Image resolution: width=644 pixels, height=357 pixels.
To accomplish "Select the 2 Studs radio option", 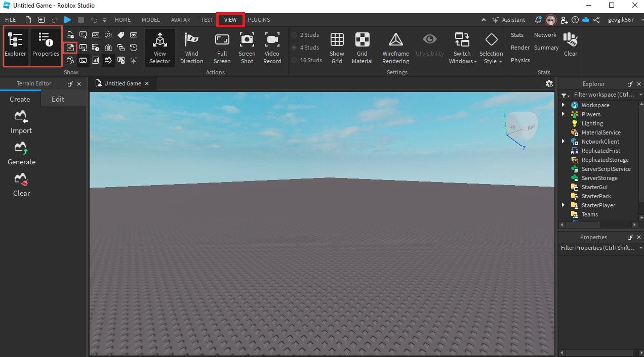I will click(306, 35).
